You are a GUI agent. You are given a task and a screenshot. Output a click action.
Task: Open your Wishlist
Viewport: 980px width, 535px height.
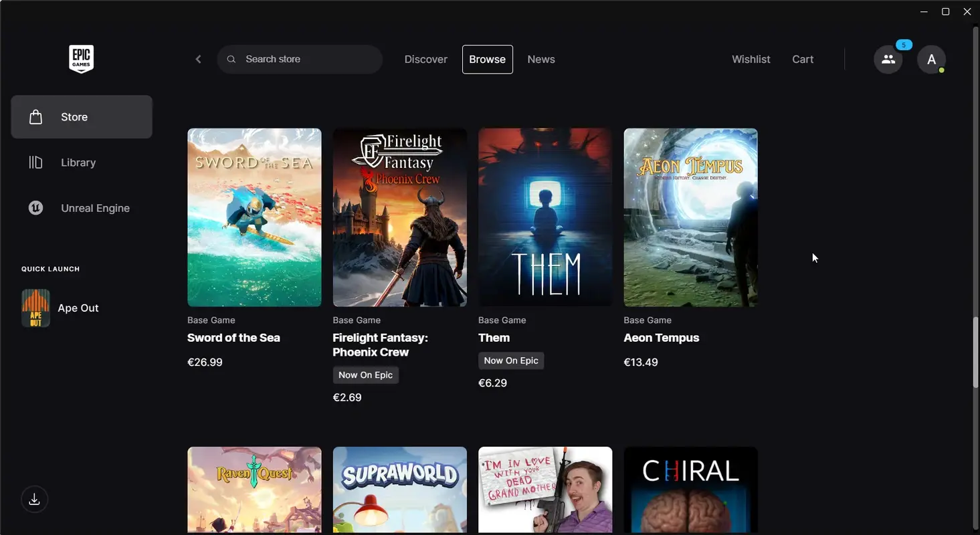(751, 59)
